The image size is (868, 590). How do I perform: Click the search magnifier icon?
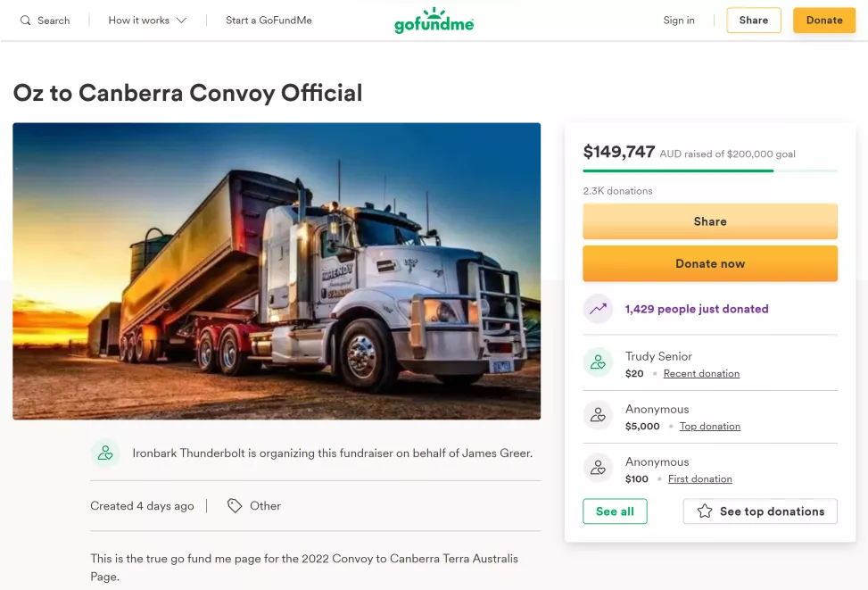pyautogui.click(x=26, y=21)
